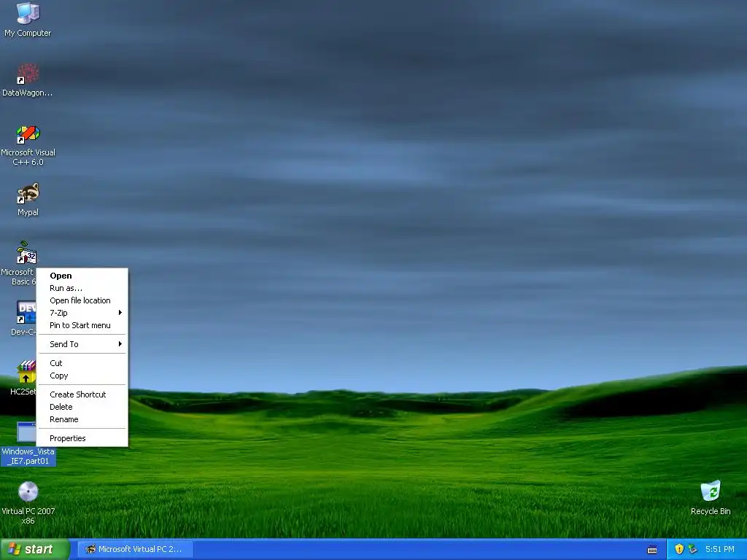Click the Mypal raccoon browser icon

coord(28,193)
